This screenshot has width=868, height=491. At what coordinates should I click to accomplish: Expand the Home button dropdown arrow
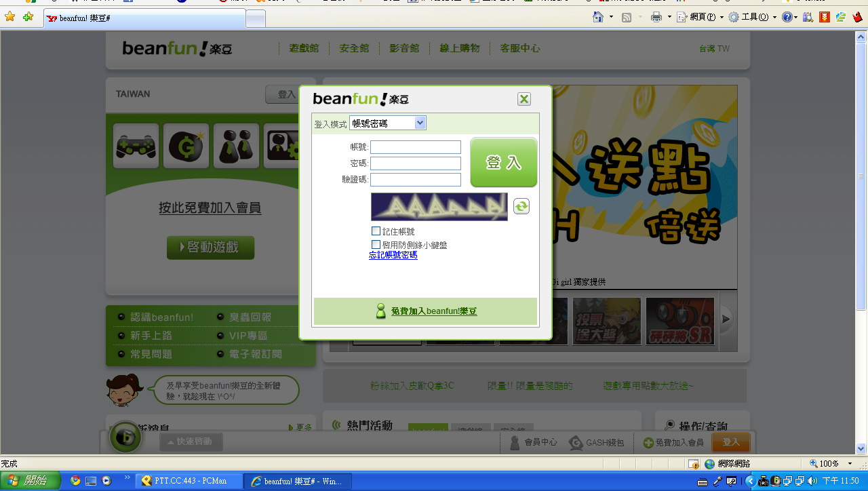pos(611,17)
